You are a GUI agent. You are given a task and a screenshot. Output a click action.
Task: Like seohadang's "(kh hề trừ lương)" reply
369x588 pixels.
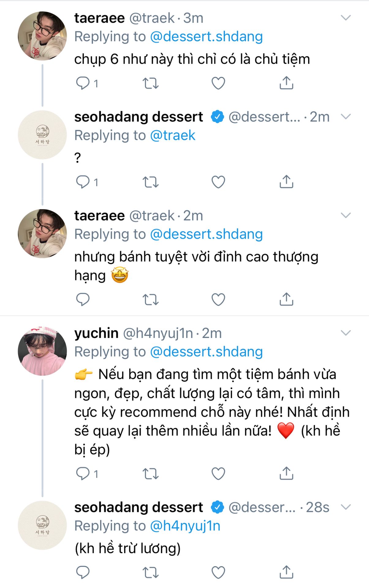[x=218, y=572]
